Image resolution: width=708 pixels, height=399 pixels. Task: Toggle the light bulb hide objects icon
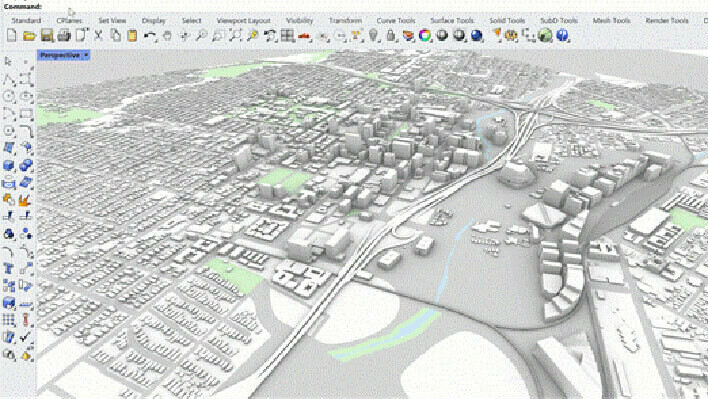click(373, 35)
